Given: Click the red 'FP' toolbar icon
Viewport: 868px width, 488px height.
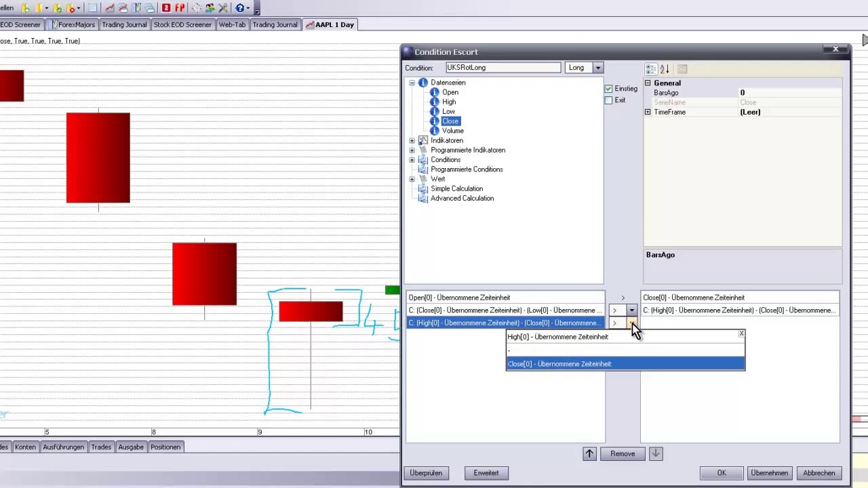Looking at the screenshot, I should tap(180, 8).
